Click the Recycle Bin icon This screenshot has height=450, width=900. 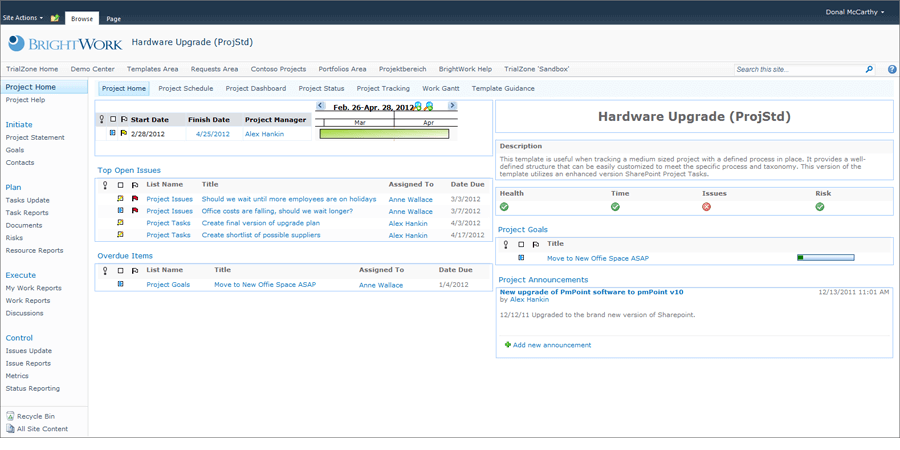click(10, 417)
